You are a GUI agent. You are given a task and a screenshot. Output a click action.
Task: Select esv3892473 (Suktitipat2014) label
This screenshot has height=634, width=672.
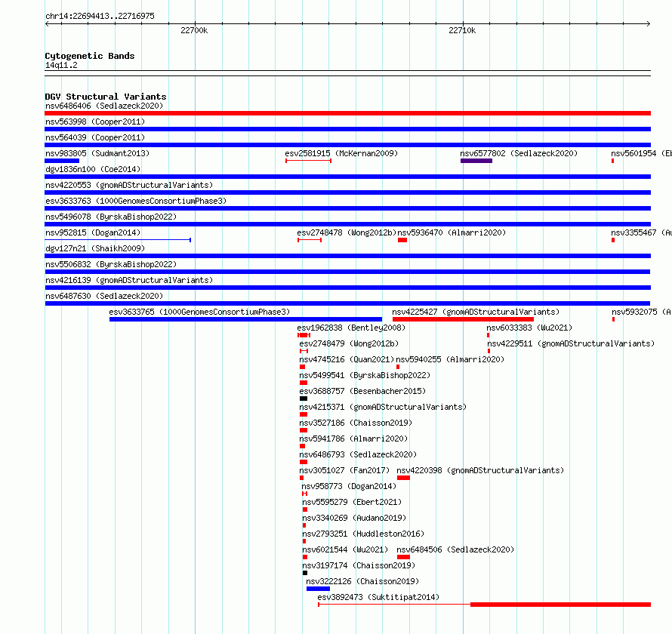(x=378, y=597)
